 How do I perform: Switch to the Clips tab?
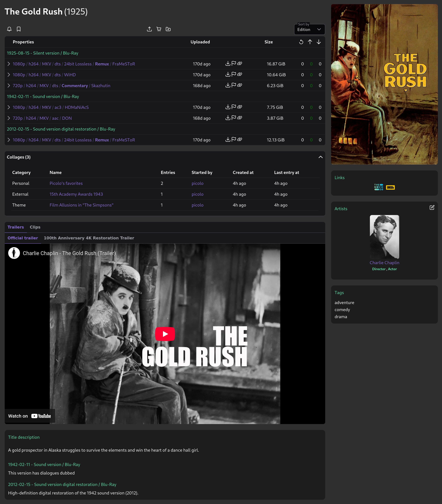[35, 227]
